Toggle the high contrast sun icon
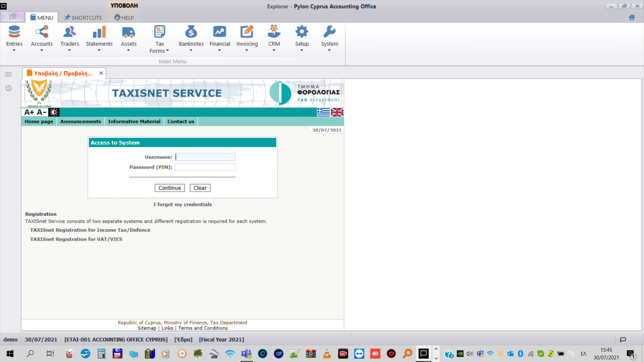This screenshot has height=362, width=644. pyautogui.click(x=54, y=112)
